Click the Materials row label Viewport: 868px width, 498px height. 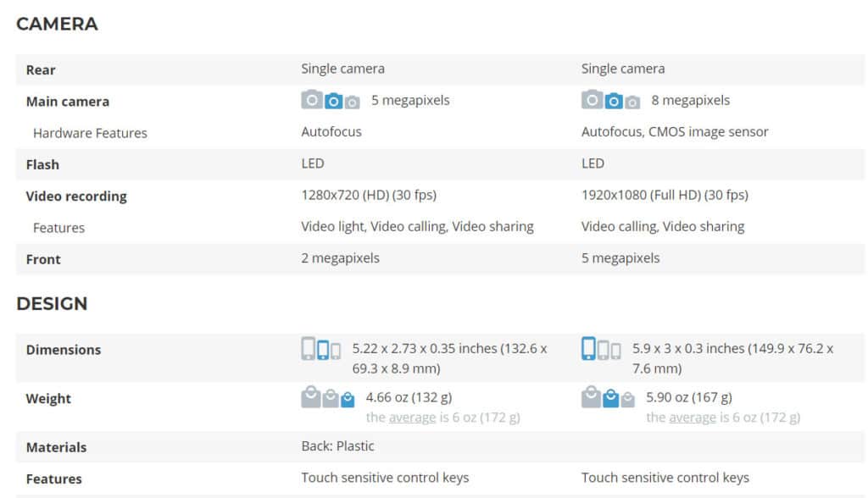57,447
